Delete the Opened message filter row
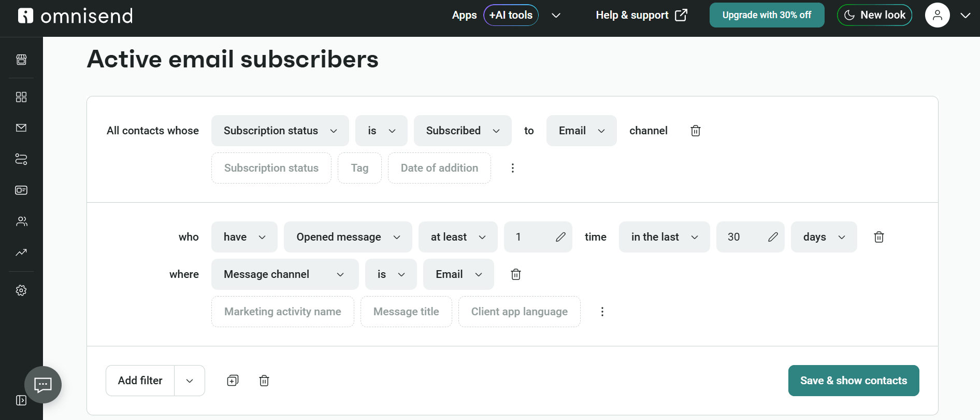Image resolution: width=980 pixels, height=420 pixels. coord(879,237)
